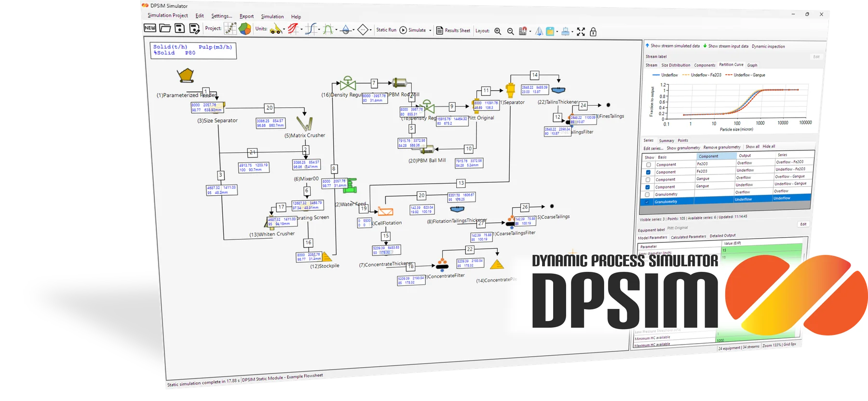Open dropdown arrow beside loader Units icon
The image size is (868, 401).
(x=284, y=29)
